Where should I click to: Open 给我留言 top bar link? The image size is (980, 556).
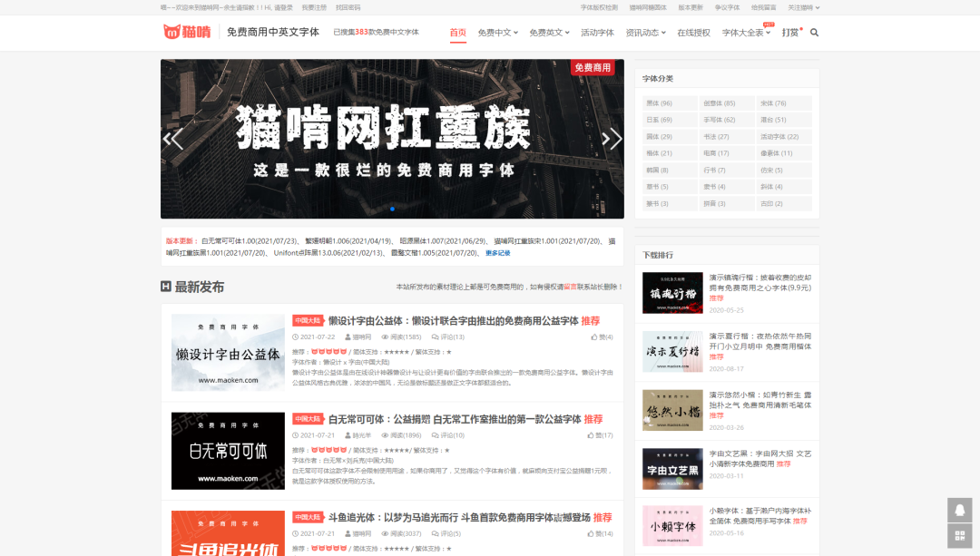(x=764, y=7)
